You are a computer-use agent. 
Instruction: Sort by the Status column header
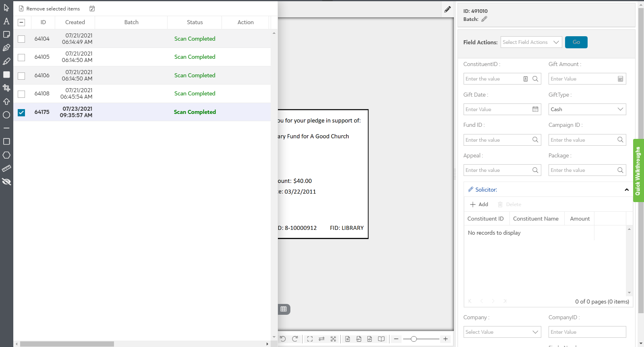[195, 23]
